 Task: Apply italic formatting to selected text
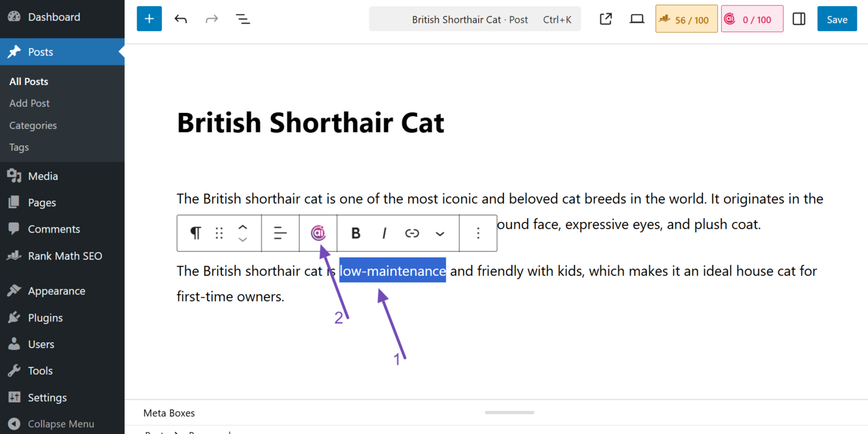coord(384,232)
